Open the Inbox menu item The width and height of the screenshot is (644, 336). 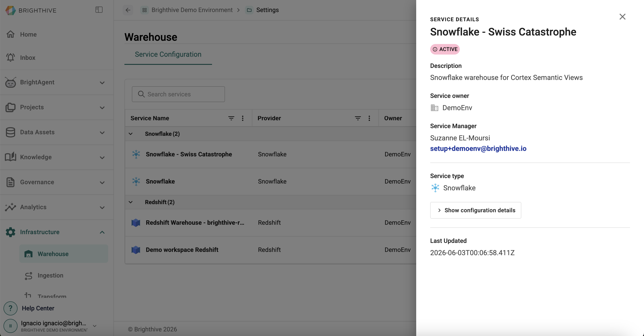57,58
